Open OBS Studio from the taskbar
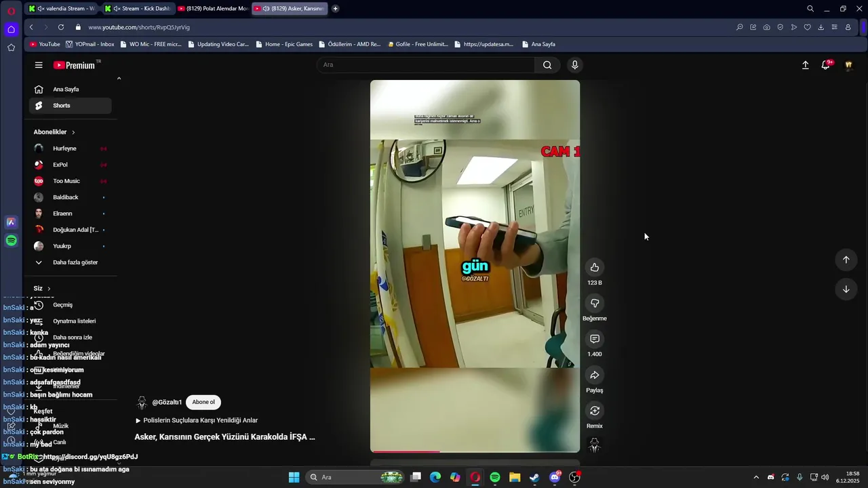The image size is (868, 488). [574, 477]
